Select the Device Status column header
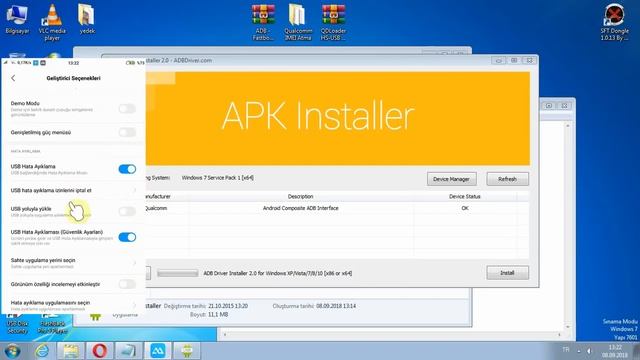The height and width of the screenshot is (360, 640). tap(464, 196)
